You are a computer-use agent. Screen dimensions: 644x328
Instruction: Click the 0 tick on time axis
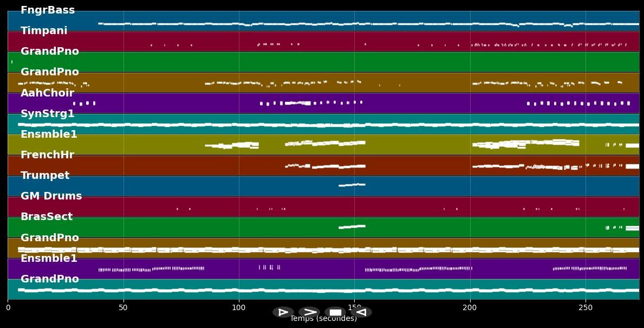[x=8, y=308]
